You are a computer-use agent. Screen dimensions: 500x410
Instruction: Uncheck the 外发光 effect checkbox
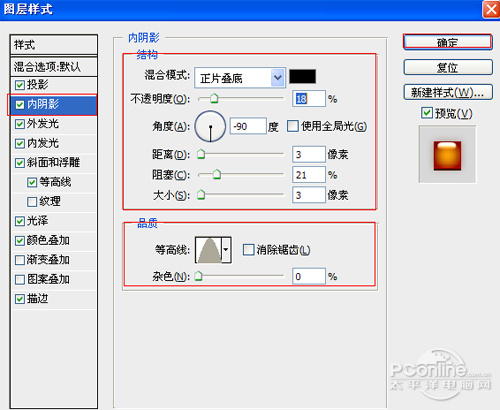point(20,124)
